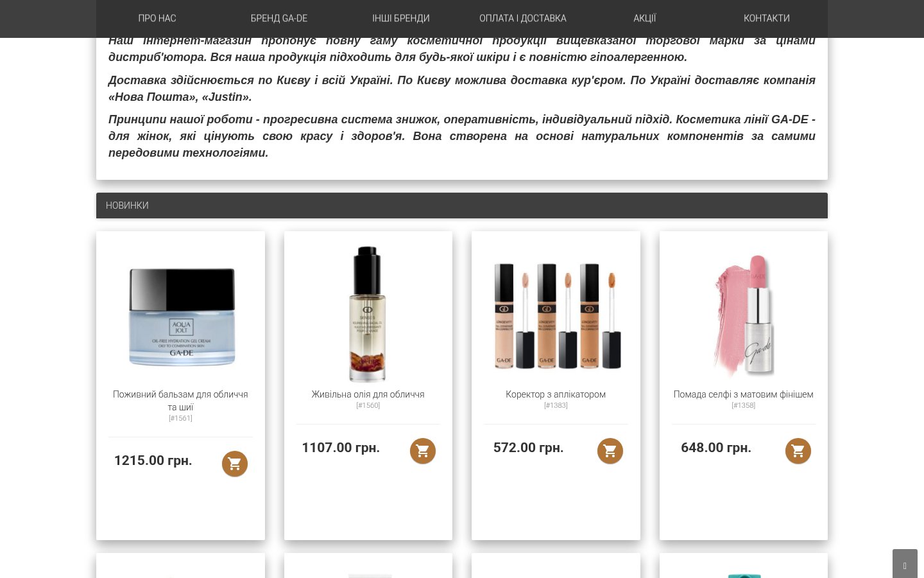Open ОПЛАТА І ДОСТАВКА page
This screenshot has height=578, width=924.
click(x=523, y=19)
